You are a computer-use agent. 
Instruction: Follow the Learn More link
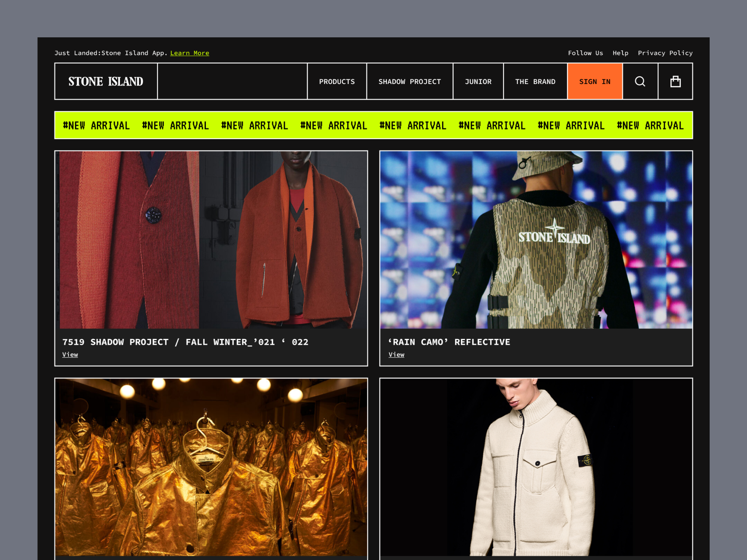190,53
